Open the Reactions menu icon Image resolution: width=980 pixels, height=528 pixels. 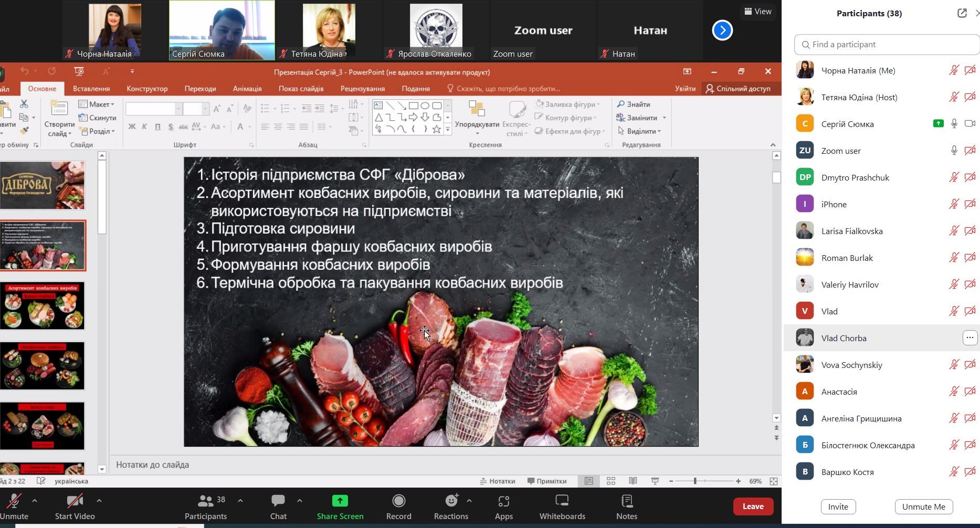[x=451, y=501]
